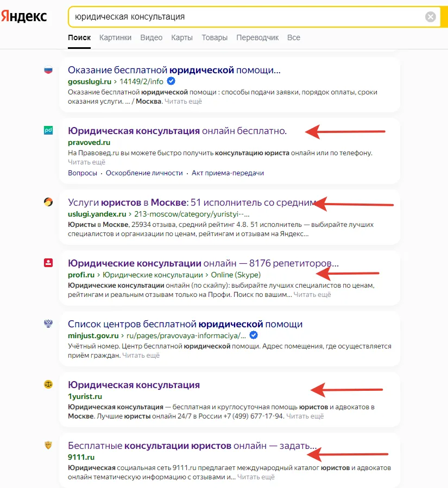
Task: Click the uslugi.yandex.ru domain link
Action: tap(97, 214)
